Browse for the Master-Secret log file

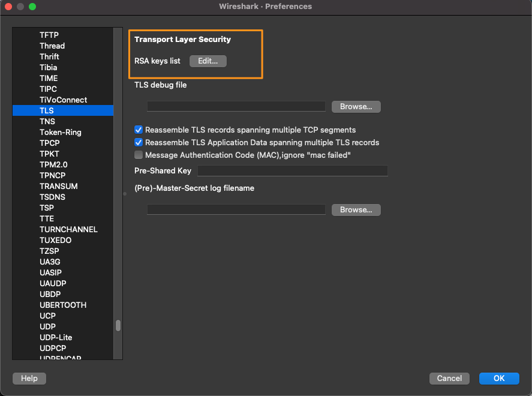click(x=356, y=210)
